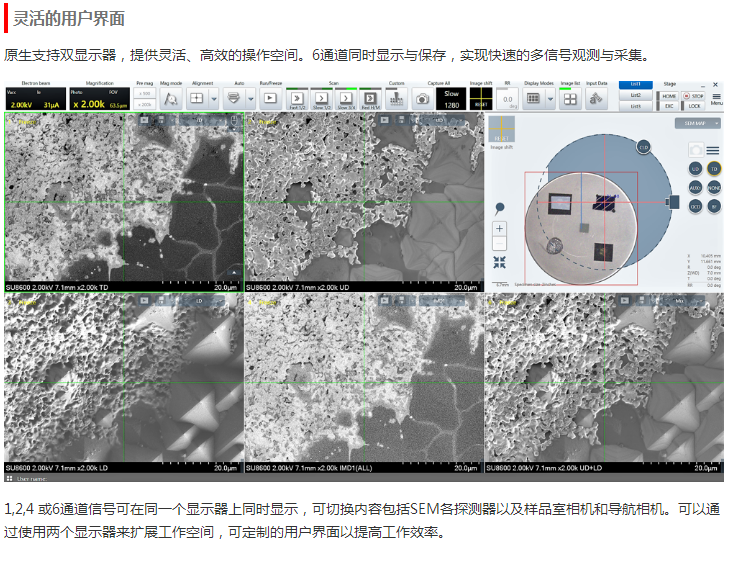
Task: Click the plus zoom-in button on map
Action: tap(499, 229)
